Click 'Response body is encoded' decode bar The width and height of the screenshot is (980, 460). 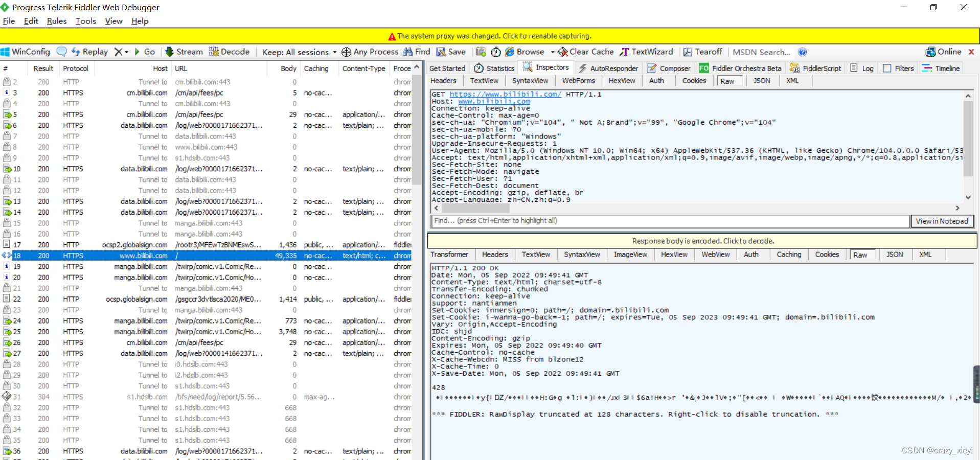click(x=702, y=241)
